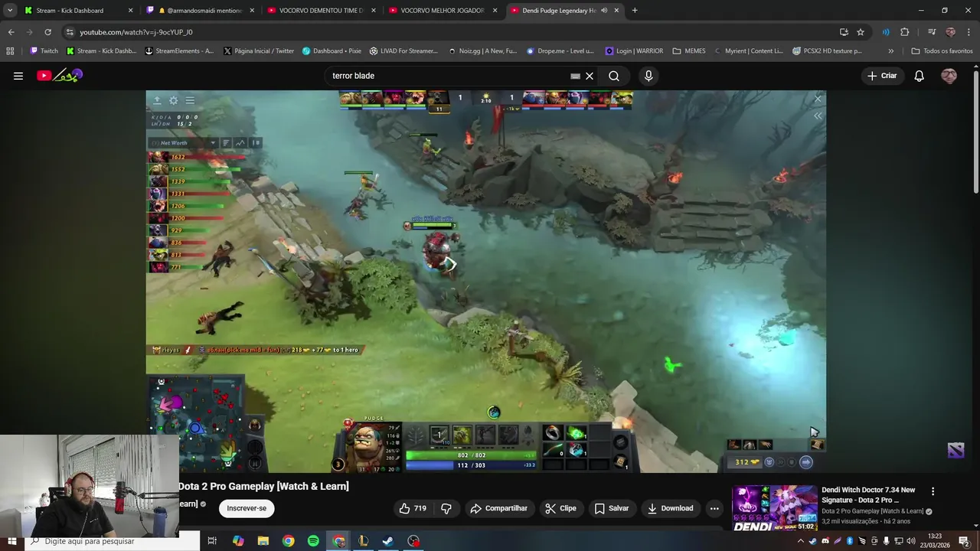This screenshot has height=551, width=980.
Task: Open PCSX2 HD texture bookmark
Action: pyautogui.click(x=826, y=51)
